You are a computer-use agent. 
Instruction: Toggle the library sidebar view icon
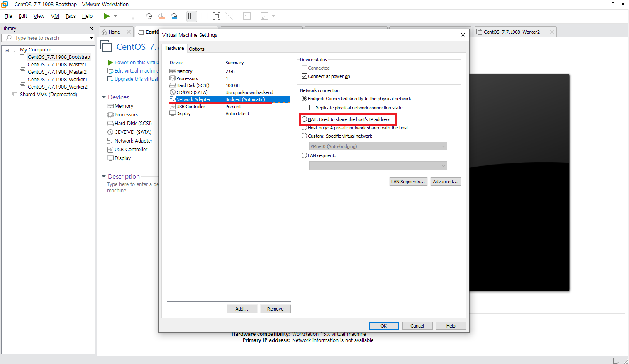point(192,16)
